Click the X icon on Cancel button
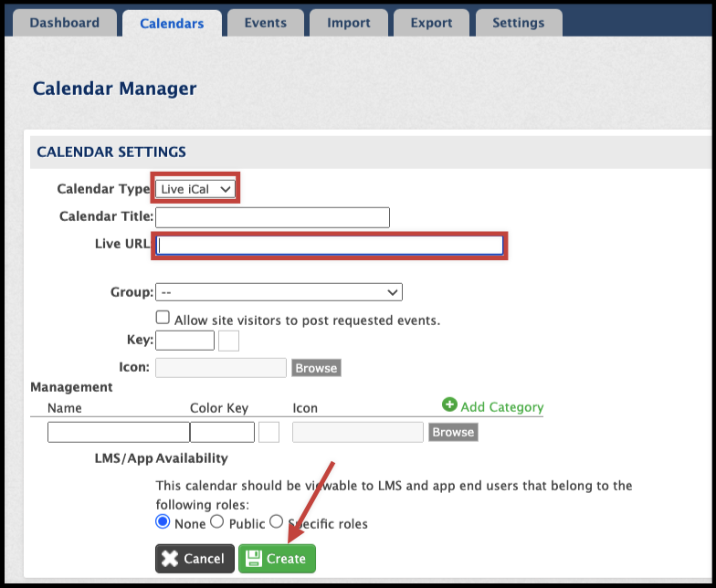 [171, 559]
